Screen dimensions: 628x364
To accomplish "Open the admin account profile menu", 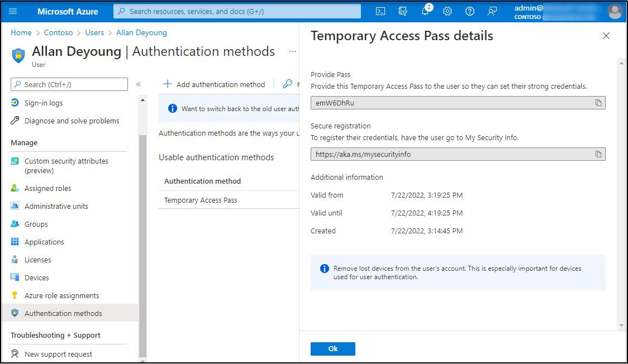I will 615,11.
